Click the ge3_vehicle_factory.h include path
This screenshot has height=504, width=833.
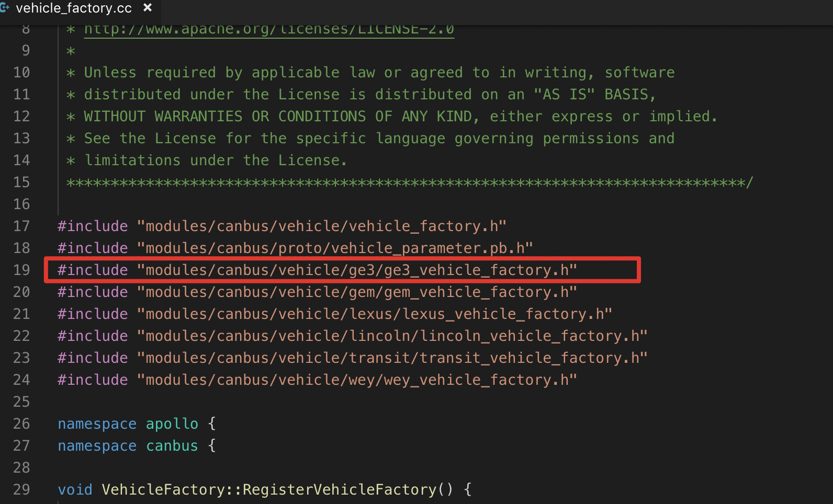click(357, 270)
